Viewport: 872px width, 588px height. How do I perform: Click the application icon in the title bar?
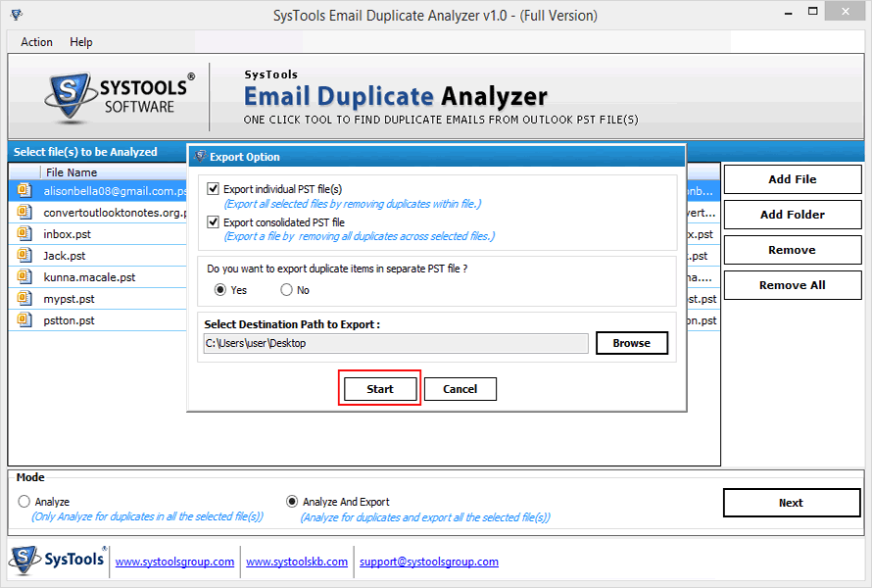coord(17,15)
